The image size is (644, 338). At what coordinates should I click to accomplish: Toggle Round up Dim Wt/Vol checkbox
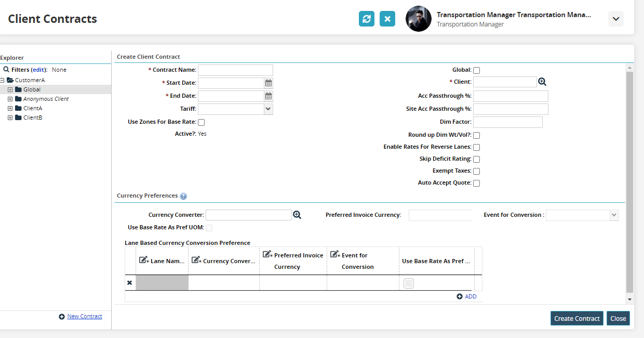tap(476, 135)
